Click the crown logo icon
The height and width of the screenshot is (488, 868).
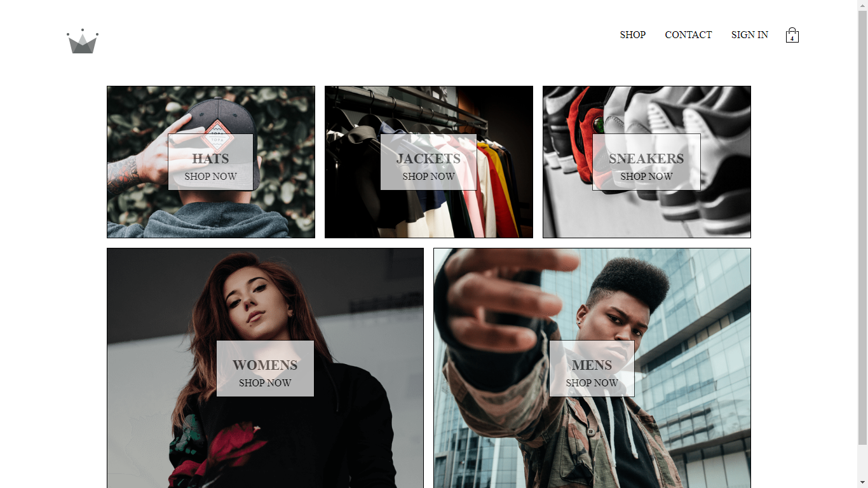coord(83,41)
